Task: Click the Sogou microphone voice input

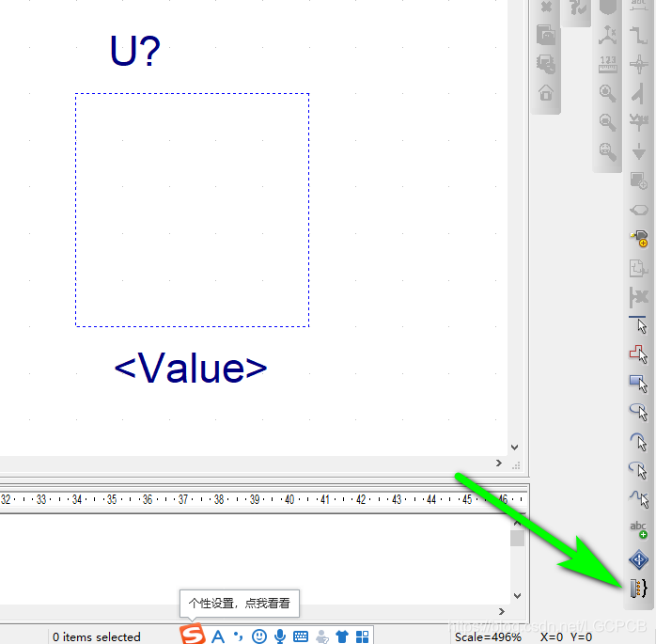Action: (x=280, y=636)
